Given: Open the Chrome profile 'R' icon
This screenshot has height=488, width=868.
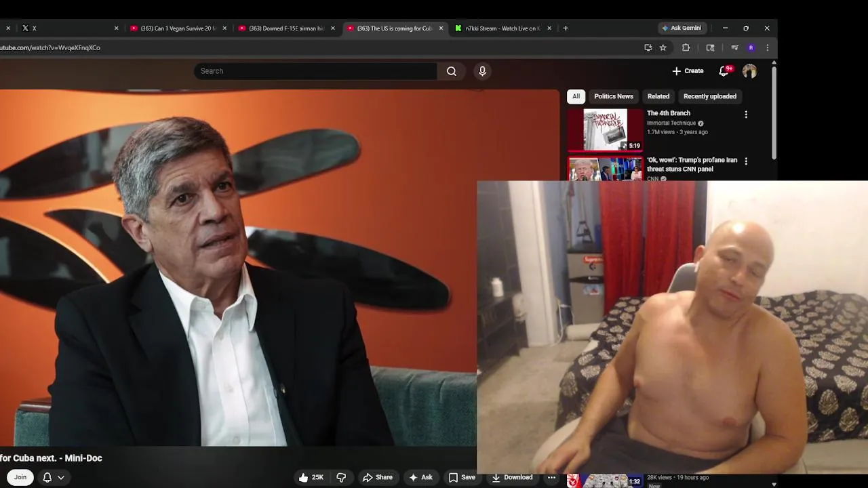Looking at the screenshot, I should point(751,47).
